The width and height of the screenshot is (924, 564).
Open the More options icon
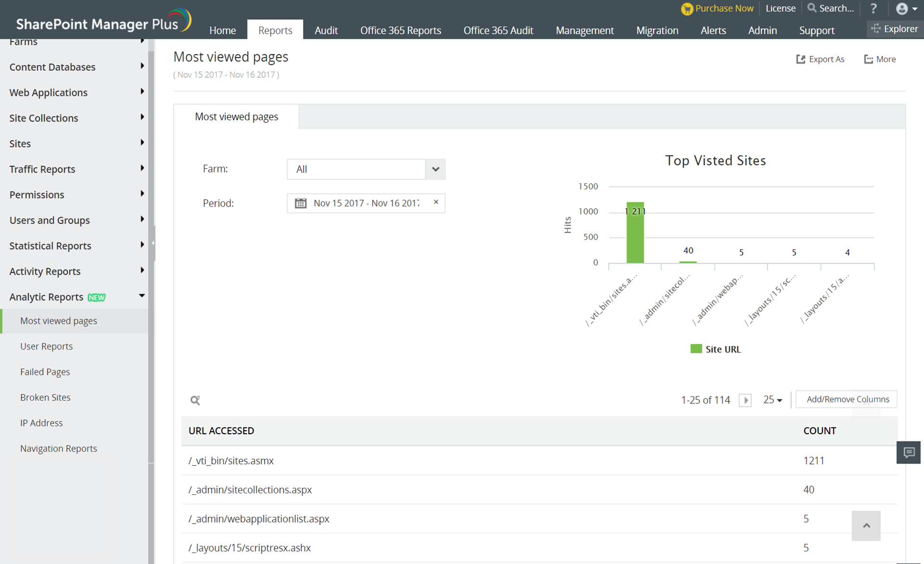pos(868,59)
